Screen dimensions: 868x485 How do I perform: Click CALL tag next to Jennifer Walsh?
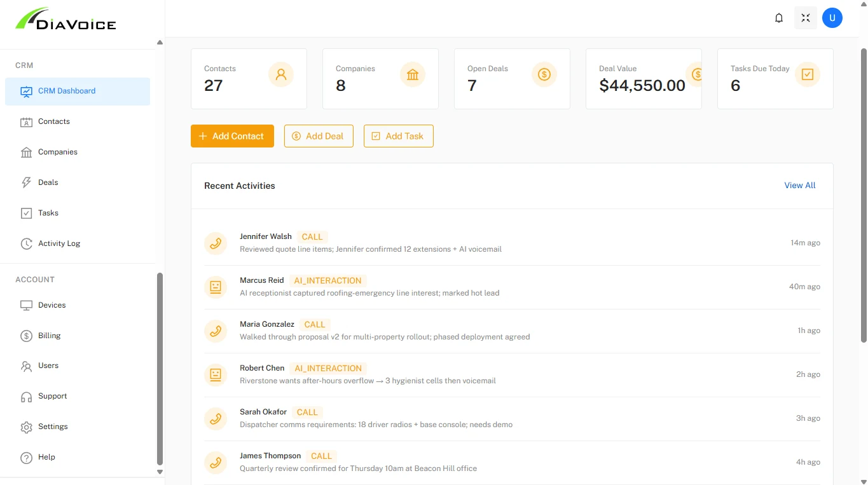312,236
